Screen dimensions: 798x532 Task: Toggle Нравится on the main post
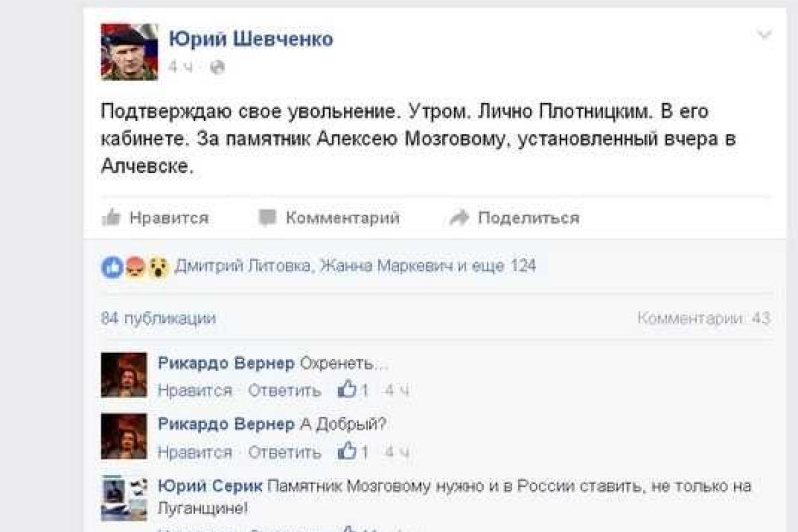pyautogui.click(x=171, y=217)
